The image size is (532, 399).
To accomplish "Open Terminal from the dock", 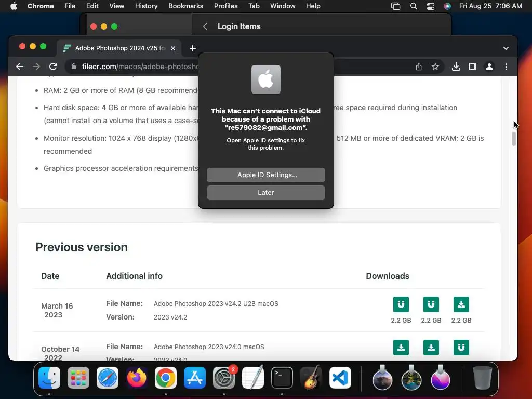I will coord(282,378).
